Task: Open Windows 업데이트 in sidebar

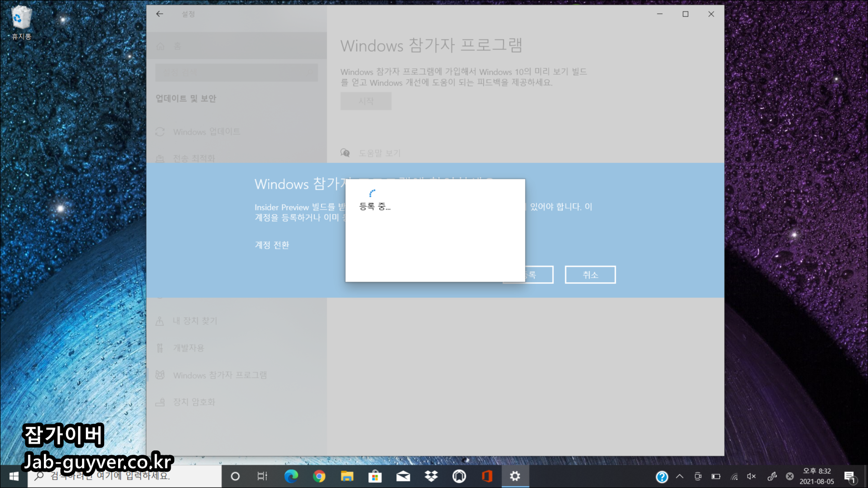Action: 236,132
